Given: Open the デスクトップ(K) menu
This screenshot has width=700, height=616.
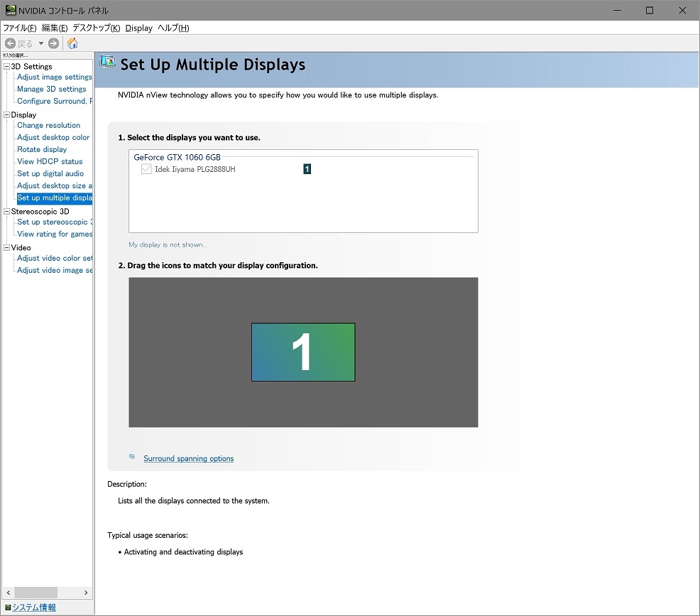Looking at the screenshot, I should (x=97, y=28).
